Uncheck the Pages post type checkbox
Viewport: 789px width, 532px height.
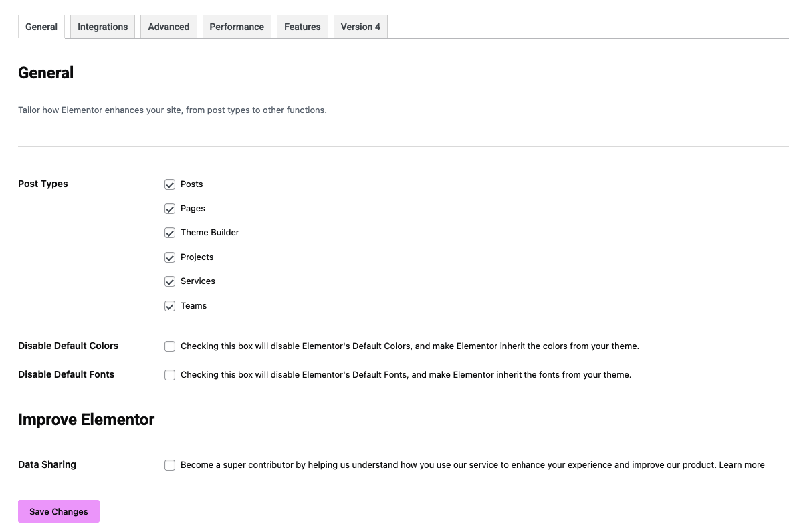point(170,209)
